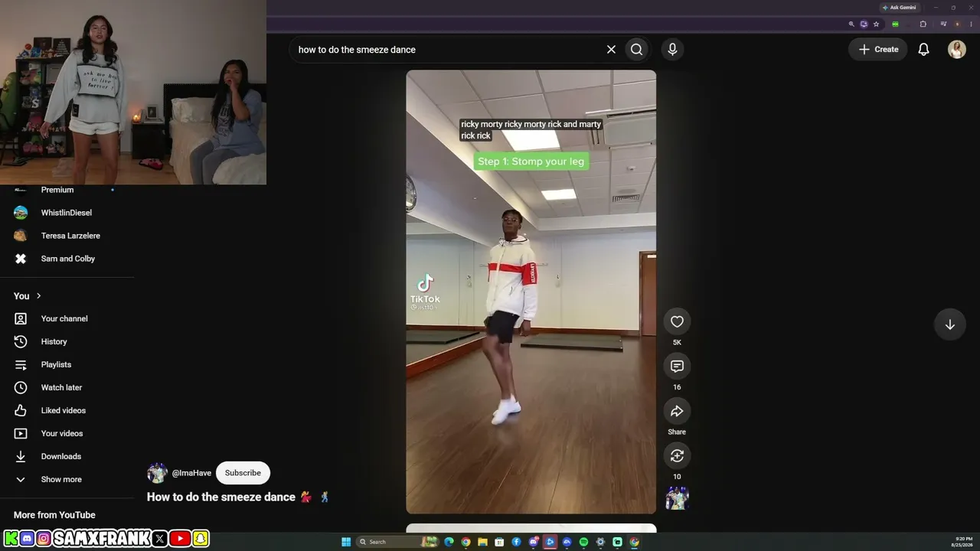The image size is (980, 551).
Task: Click the install/cast icon in address bar
Action: (864, 24)
